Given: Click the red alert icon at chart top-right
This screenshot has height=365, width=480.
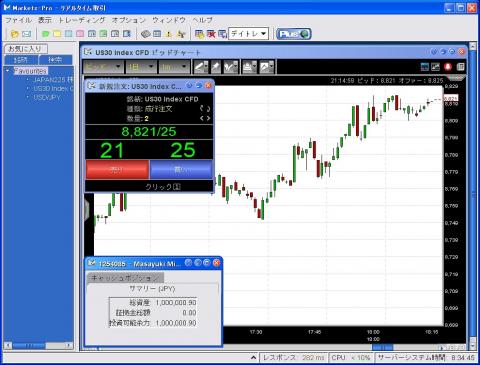Looking at the screenshot, I should point(448,67).
